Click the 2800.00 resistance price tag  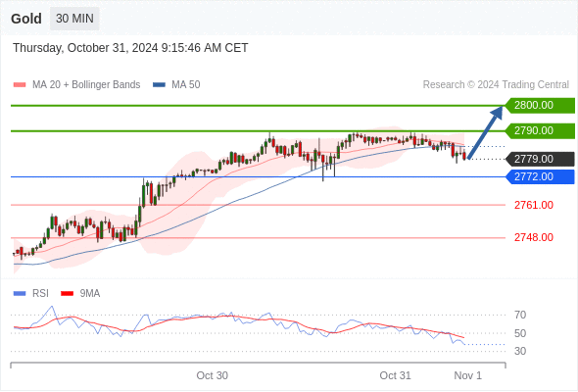[540, 106]
